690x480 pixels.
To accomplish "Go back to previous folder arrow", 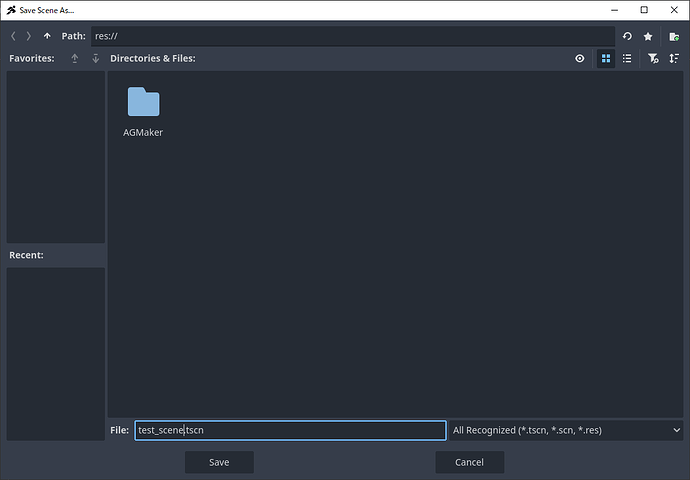I will point(14,36).
